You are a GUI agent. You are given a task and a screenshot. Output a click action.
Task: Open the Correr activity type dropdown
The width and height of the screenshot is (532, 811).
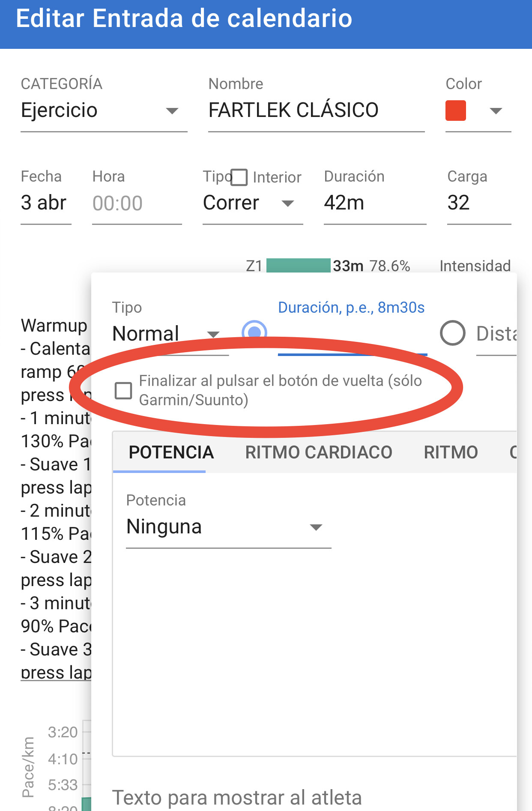pyautogui.click(x=253, y=203)
